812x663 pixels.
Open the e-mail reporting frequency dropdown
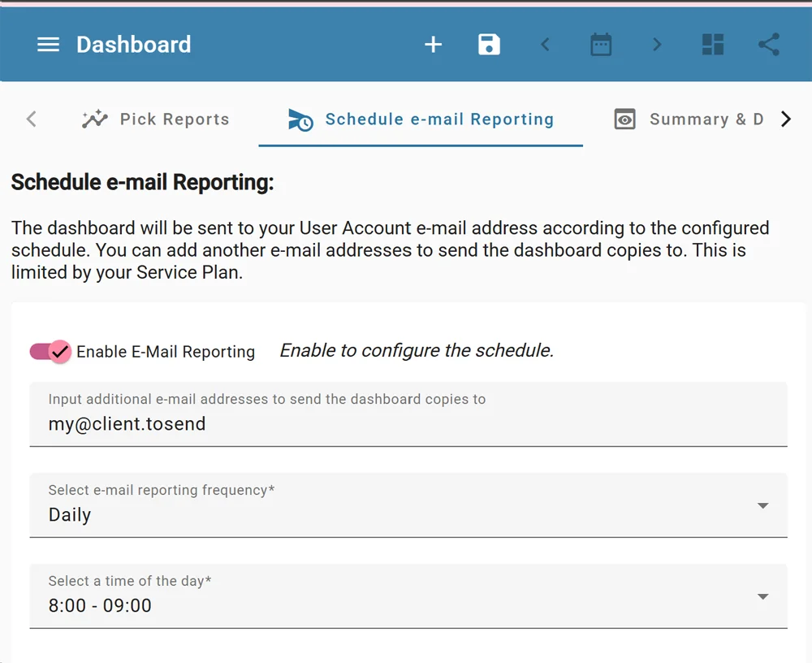[762, 505]
